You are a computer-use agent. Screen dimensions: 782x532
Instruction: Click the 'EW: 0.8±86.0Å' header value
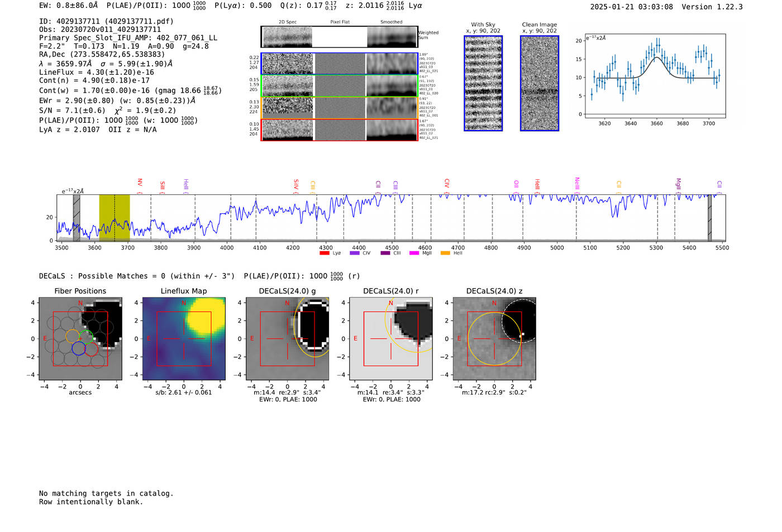pyautogui.click(x=68, y=6)
